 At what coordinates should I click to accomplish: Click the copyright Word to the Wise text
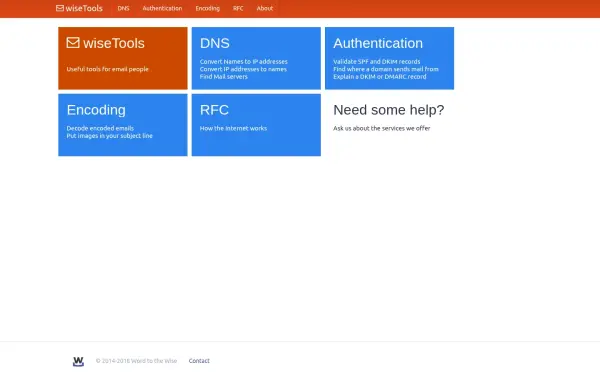pyautogui.click(x=136, y=360)
